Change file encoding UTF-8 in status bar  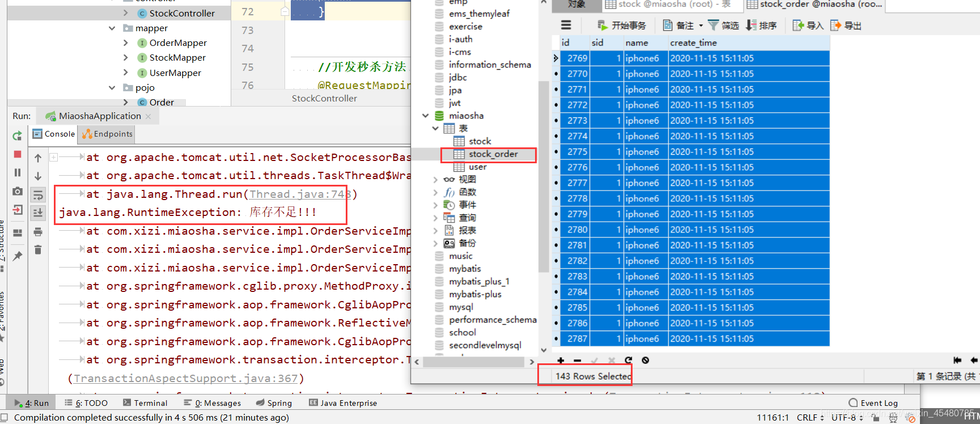(x=847, y=417)
